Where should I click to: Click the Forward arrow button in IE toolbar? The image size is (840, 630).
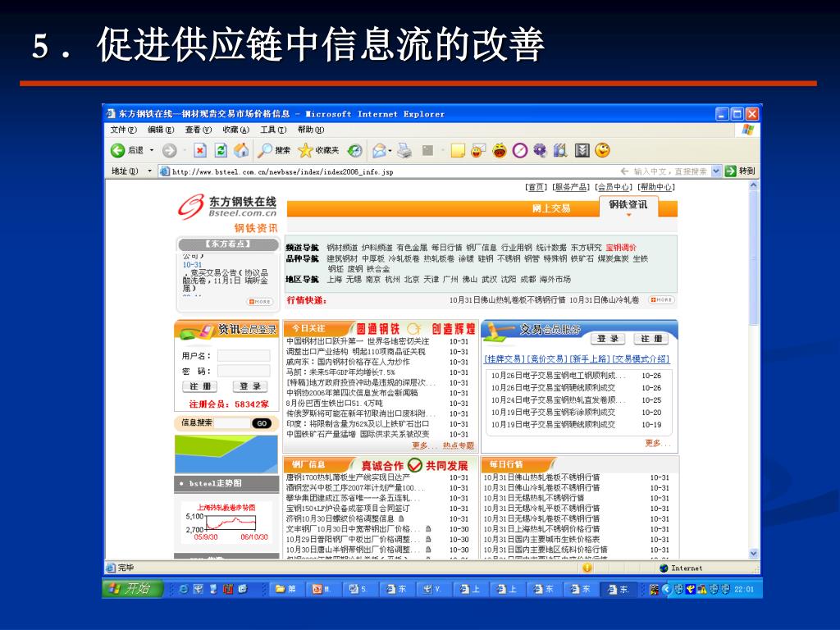[x=169, y=151]
